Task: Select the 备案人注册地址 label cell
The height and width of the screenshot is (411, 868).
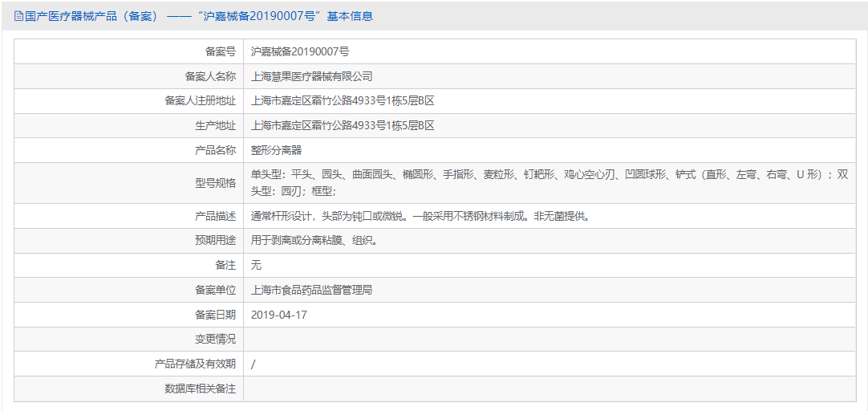Action: pyautogui.click(x=200, y=101)
